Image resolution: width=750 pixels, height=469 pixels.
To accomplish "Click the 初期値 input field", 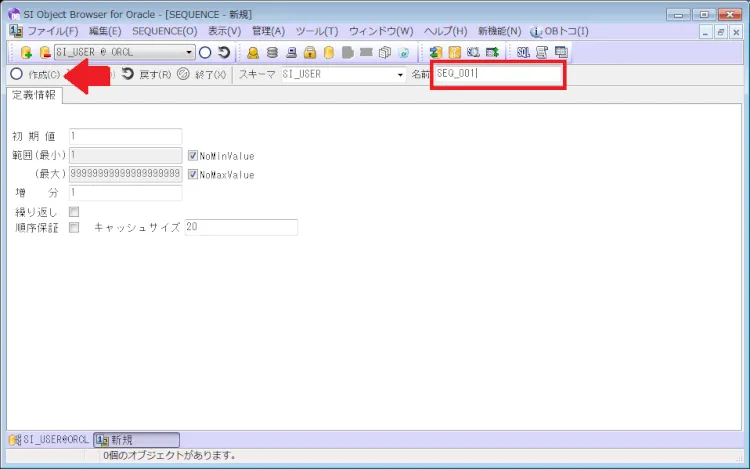I will pos(126,136).
